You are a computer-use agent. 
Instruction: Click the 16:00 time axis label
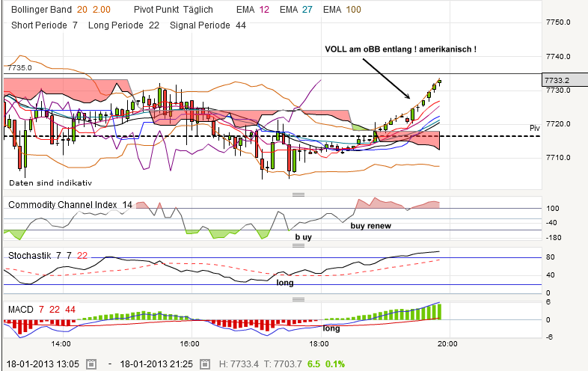click(190, 344)
